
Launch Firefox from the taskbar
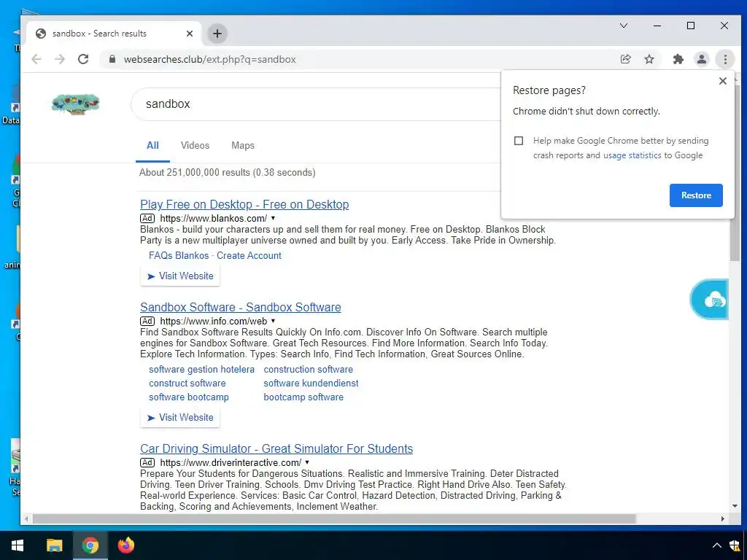[x=126, y=545]
